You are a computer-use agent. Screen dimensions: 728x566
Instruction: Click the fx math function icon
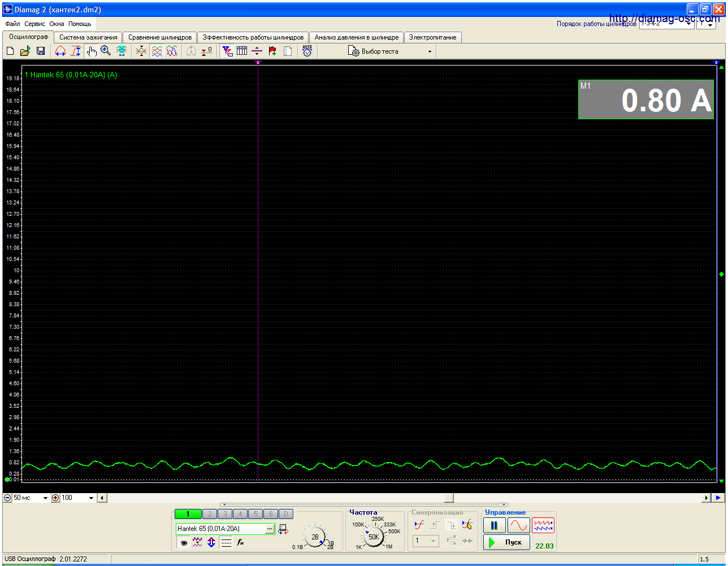click(x=240, y=542)
